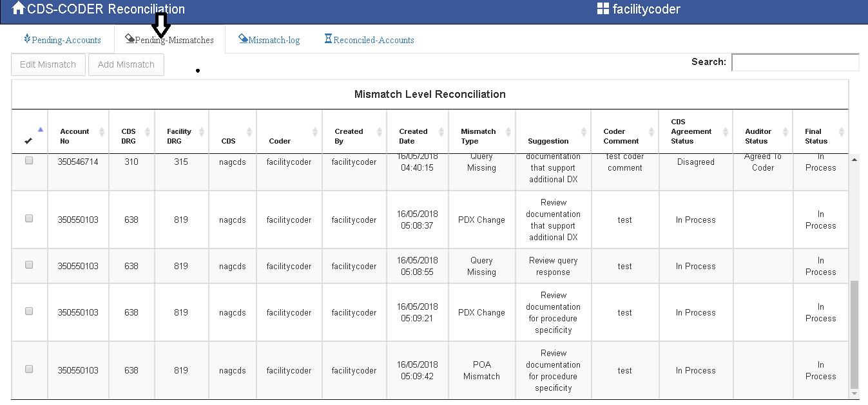Select checkbox for account 350546714 row
The height and width of the screenshot is (405, 868).
[x=29, y=161]
